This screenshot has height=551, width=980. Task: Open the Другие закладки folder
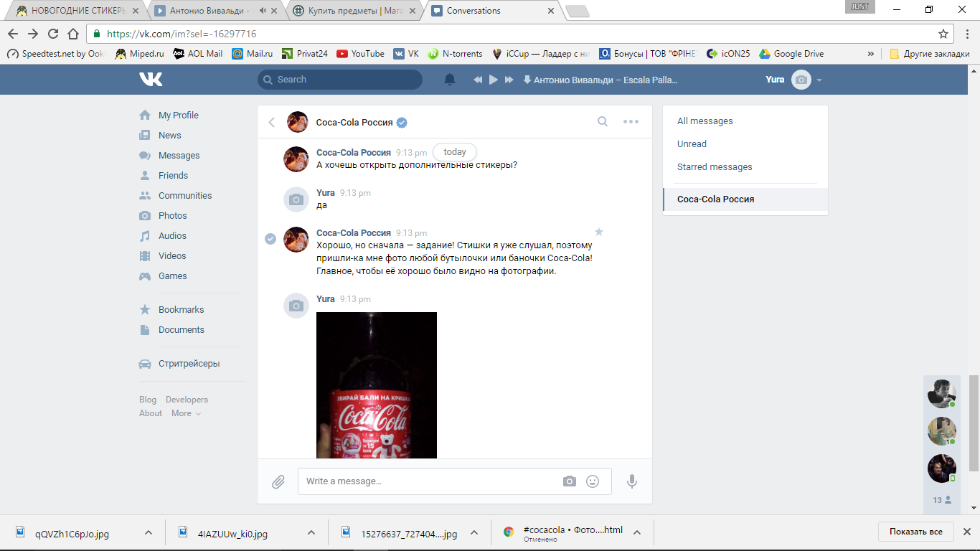[930, 54]
